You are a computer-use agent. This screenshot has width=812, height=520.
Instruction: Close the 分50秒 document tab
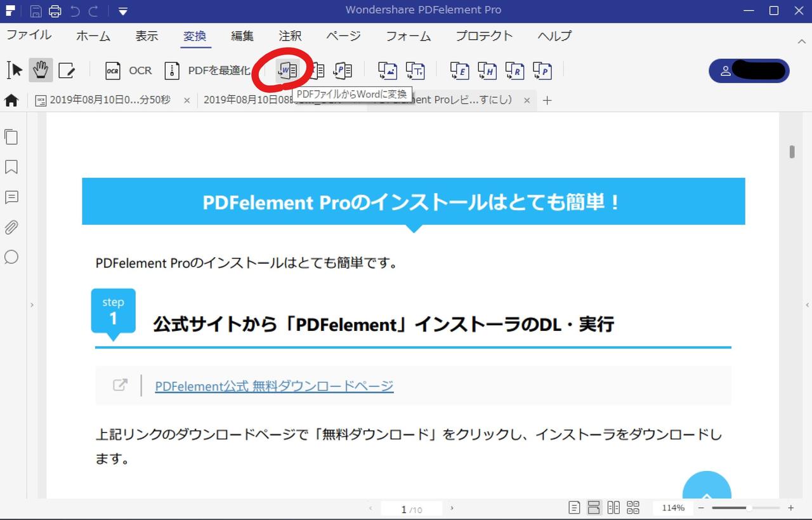pos(187,100)
